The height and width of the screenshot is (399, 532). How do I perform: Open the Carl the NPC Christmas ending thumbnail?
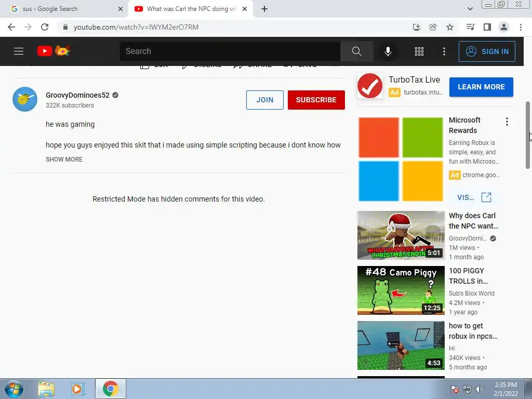click(x=401, y=235)
